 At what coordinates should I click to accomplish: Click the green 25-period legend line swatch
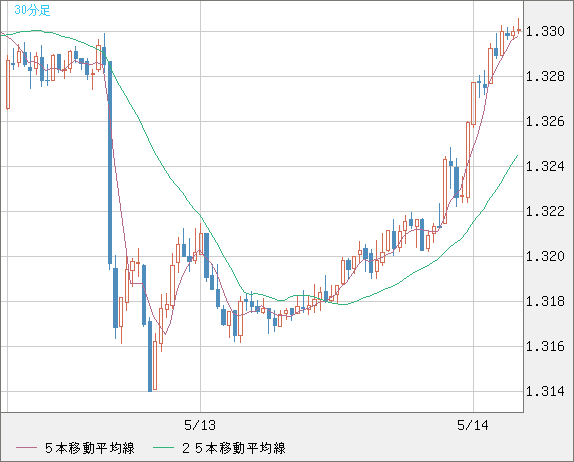tap(163, 448)
